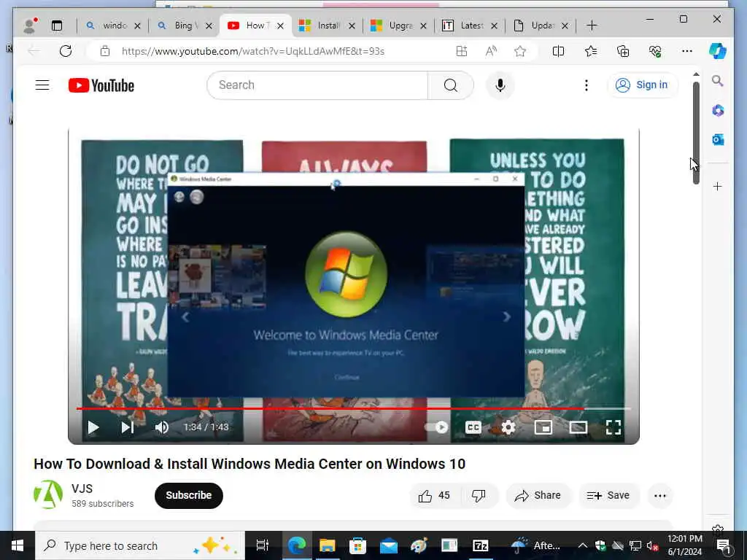Image resolution: width=747 pixels, height=560 pixels.
Task: Open Edge Settings and more menu
Action: point(686,51)
